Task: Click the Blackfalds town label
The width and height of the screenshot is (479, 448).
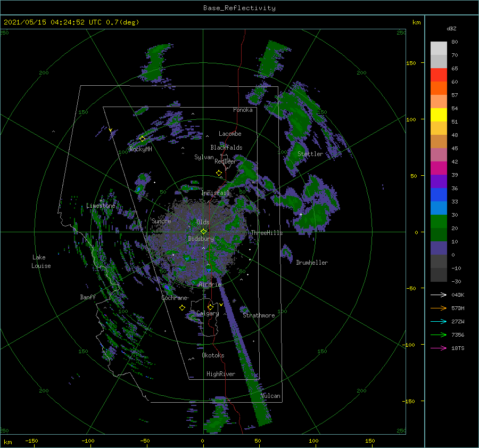Action: [x=226, y=148]
